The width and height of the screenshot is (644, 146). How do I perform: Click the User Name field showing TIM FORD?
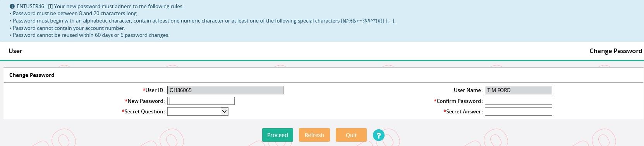point(518,90)
